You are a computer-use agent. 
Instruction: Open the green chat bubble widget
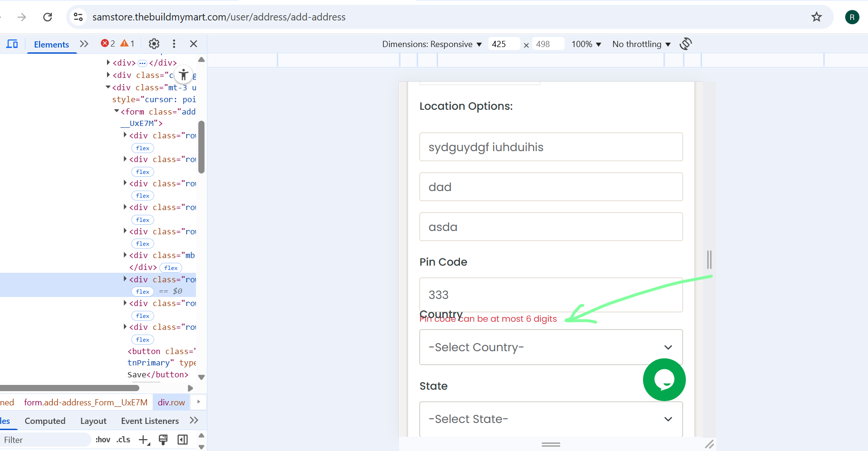[x=664, y=380]
